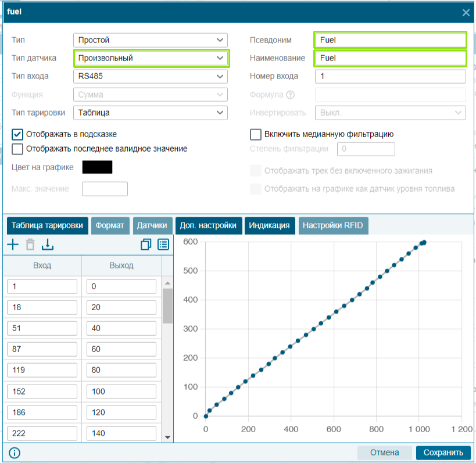Switch to the Датчики tab
This screenshot has height=463, width=476.
point(152,225)
